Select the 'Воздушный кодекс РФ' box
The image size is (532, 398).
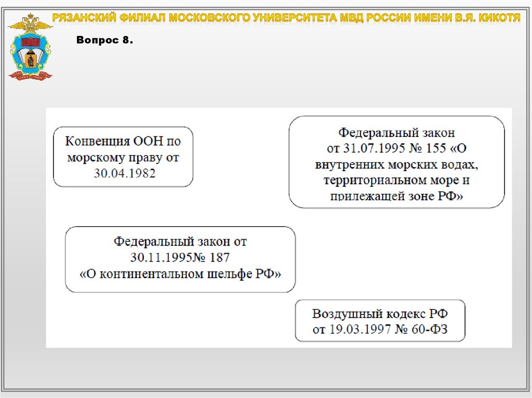(380, 320)
